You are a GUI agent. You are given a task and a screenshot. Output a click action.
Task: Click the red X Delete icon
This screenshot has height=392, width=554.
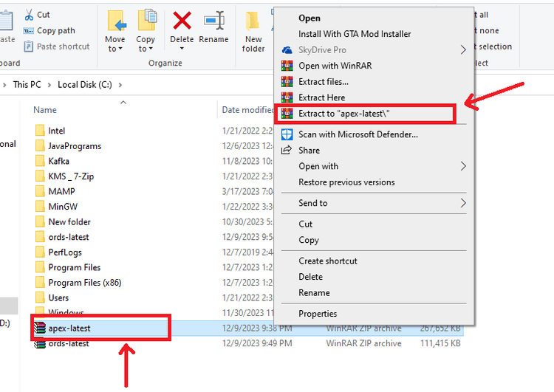(182, 21)
